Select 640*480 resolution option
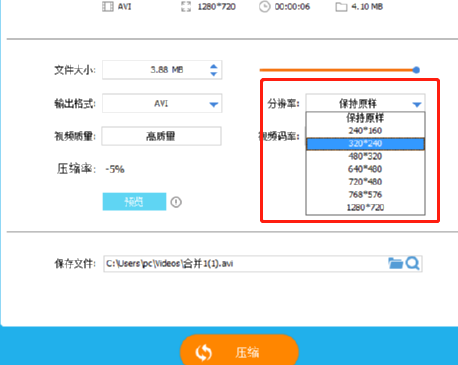Viewport: 458px width, 365px height. click(365, 169)
